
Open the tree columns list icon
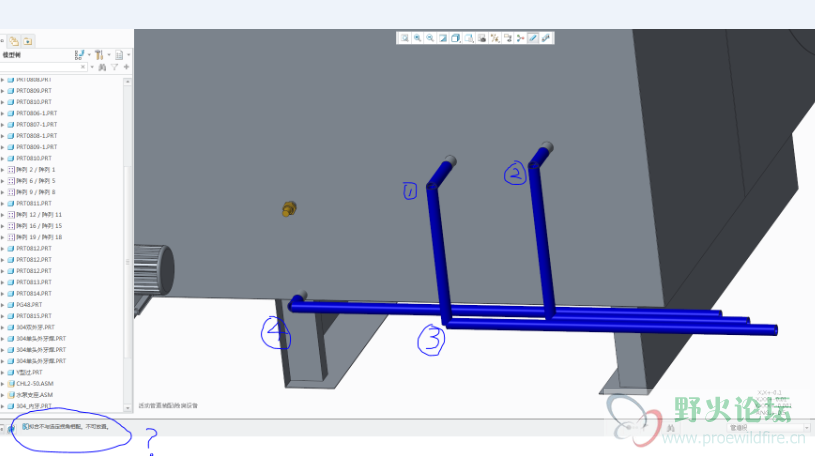[119, 55]
